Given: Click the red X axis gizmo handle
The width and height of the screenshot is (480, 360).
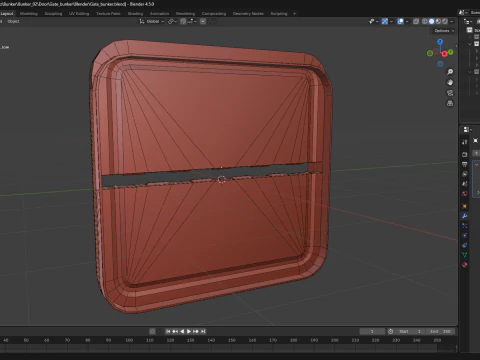Looking at the screenshot, I should (444, 54).
